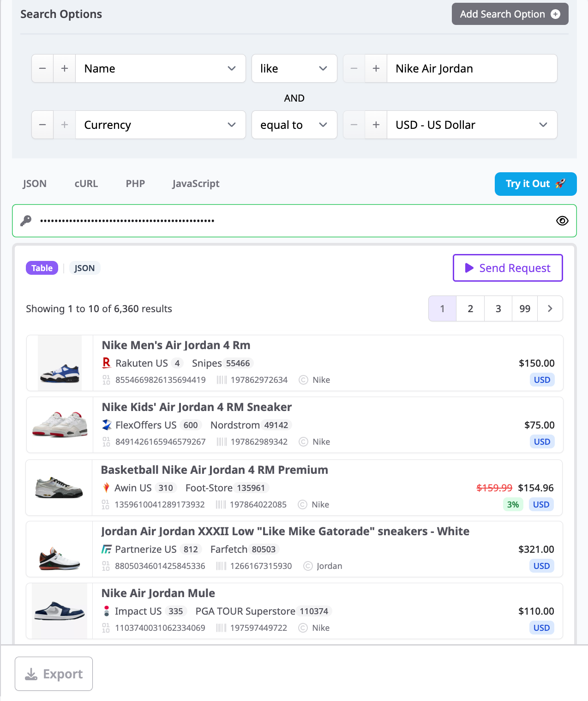Viewport: 588px width, 701px height.
Task: Go to results page 2
Action: 470,308
